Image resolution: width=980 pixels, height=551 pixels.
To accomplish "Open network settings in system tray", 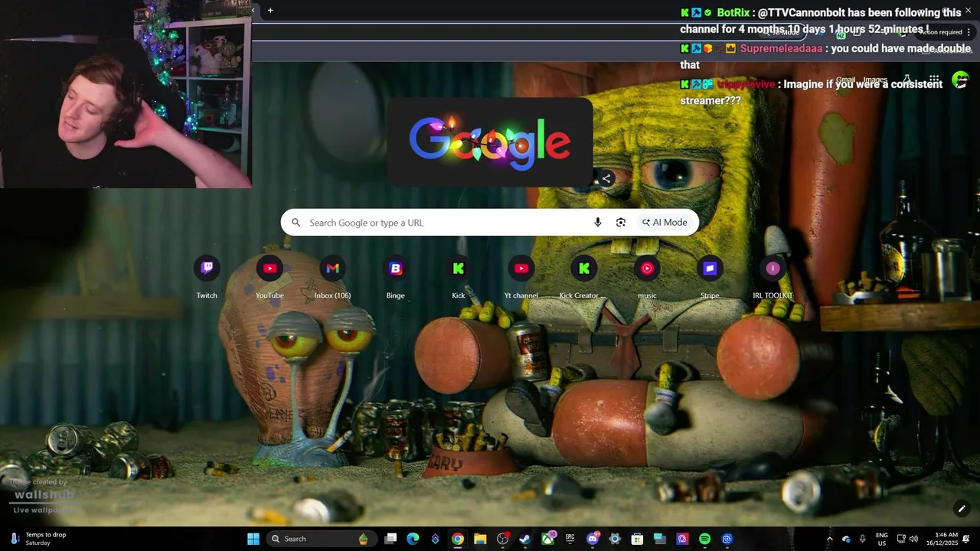I will click(x=901, y=539).
